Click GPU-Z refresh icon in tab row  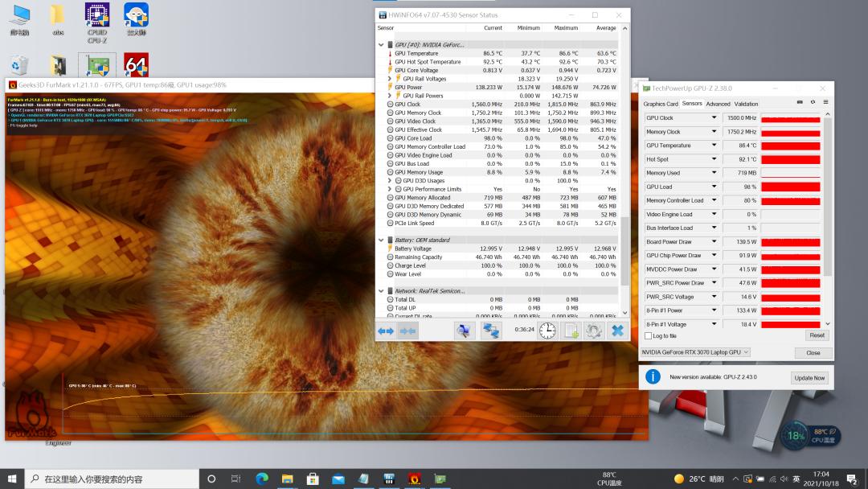click(x=811, y=103)
